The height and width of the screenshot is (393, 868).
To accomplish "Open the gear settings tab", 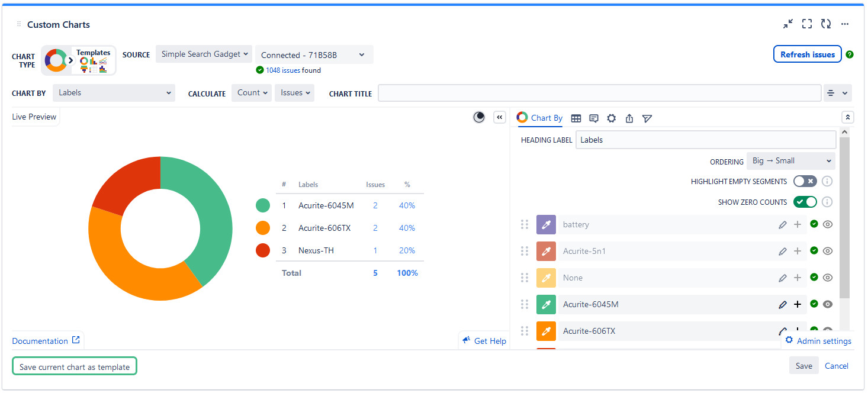I will [612, 118].
